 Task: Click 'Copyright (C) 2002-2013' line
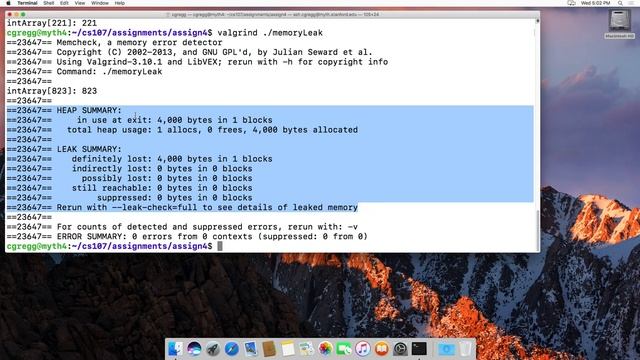pos(214,52)
